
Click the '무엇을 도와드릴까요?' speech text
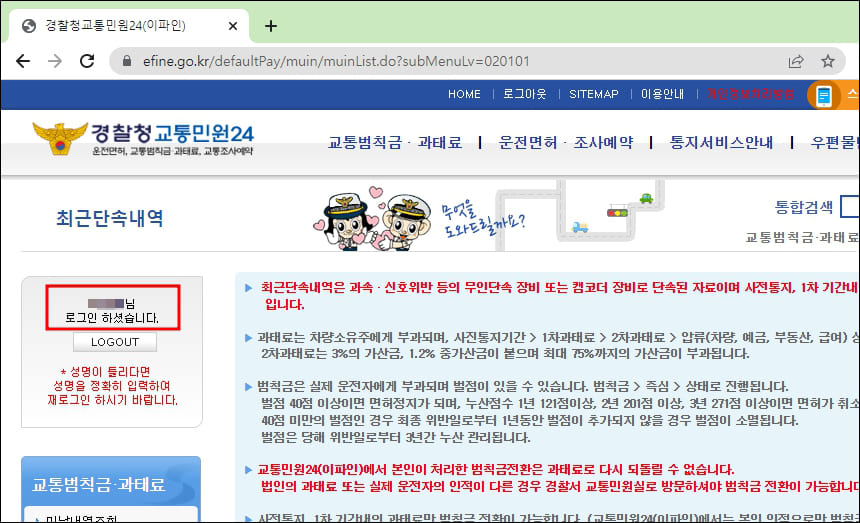pos(483,218)
